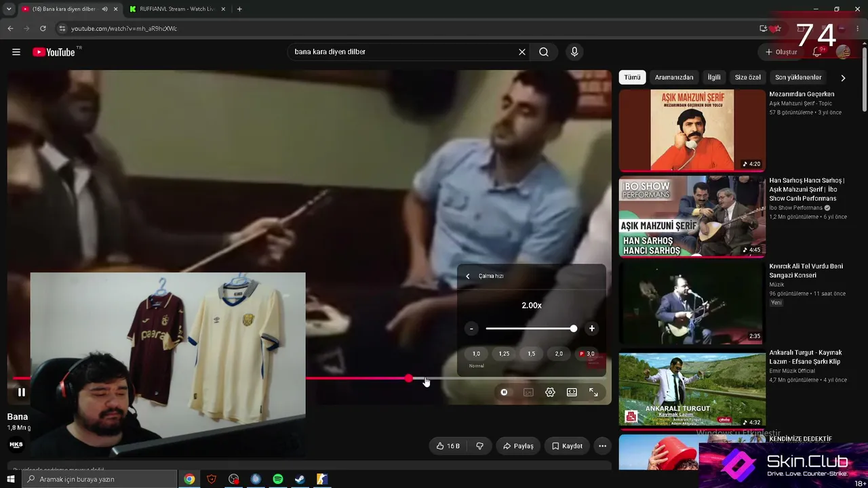Close the RUFFIANVL Stream tab
This screenshot has height=488, width=868.
click(x=223, y=9)
